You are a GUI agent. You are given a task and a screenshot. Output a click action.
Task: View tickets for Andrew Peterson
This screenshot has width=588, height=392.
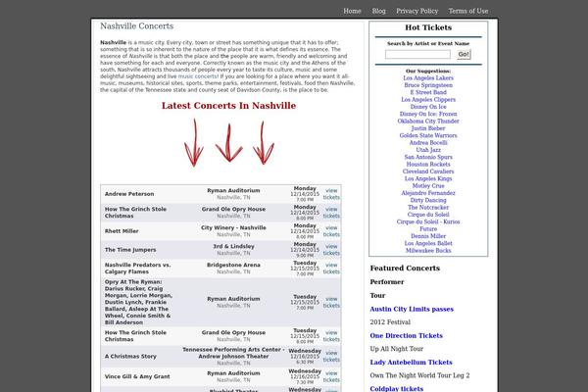point(331,194)
